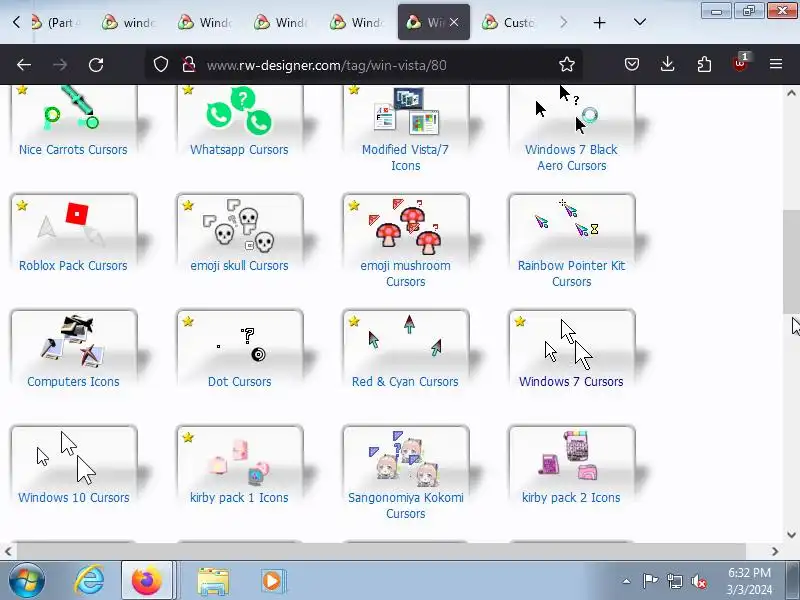Open a new tab with plus icon
This screenshot has width=800, height=600.
coord(599,22)
